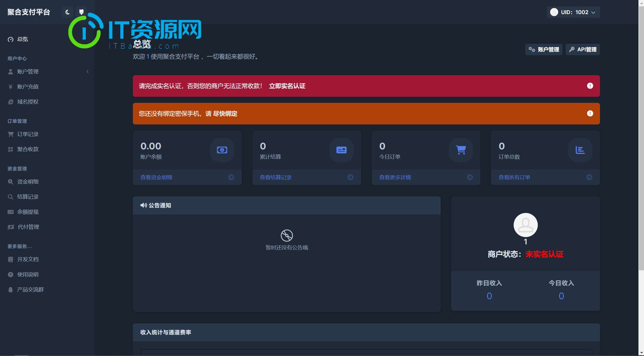Click the plug icon in the header

pyautogui.click(x=81, y=12)
